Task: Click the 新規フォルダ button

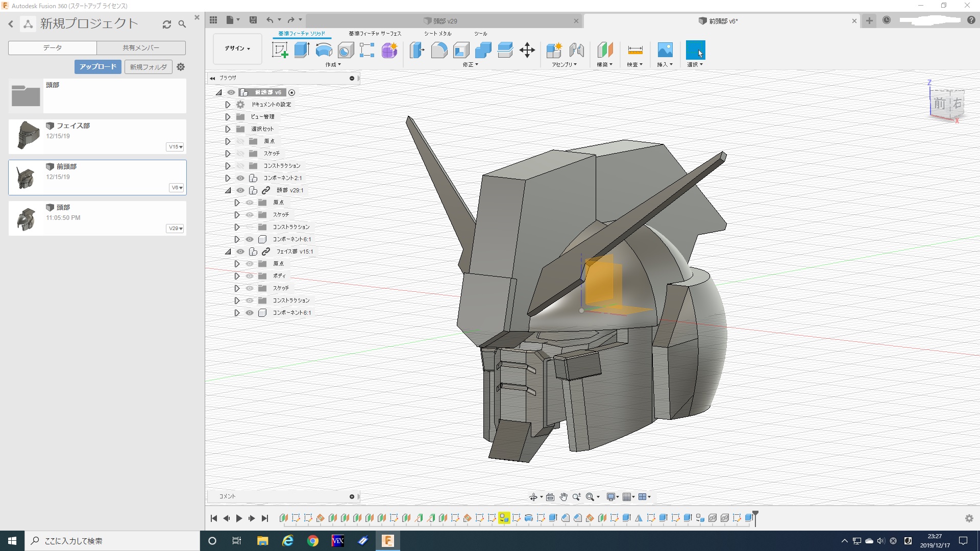Action: coord(148,67)
